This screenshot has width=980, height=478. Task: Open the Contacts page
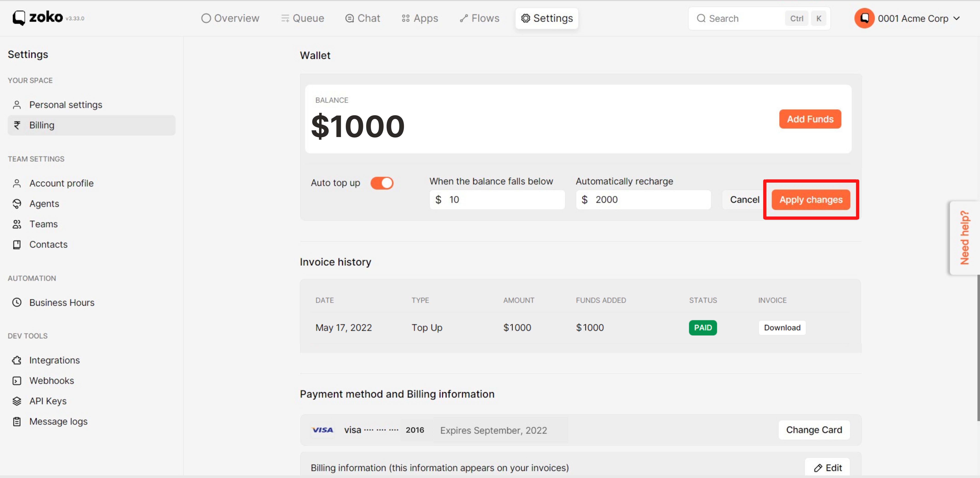(91, 245)
